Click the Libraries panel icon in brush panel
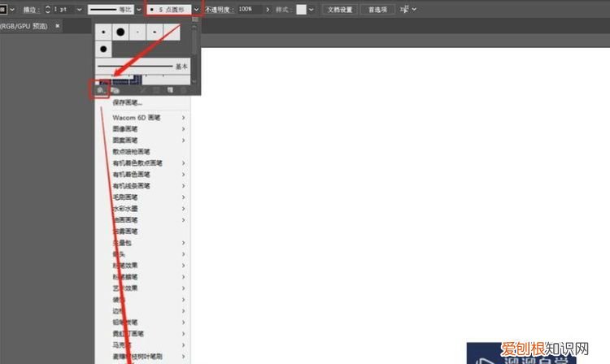 pos(115,90)
